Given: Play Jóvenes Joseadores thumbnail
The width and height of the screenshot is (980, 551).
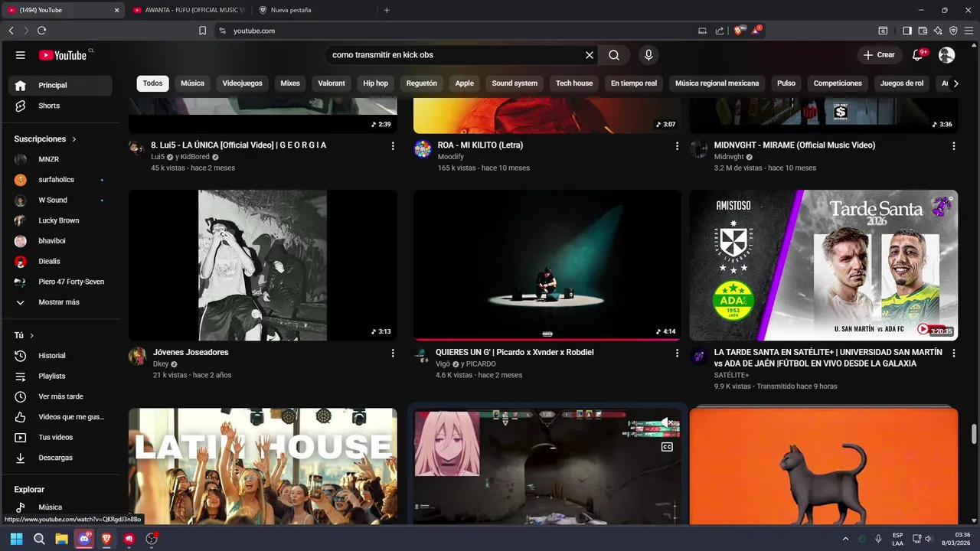Looking at the screenshot, I should pyautogui.click(x=263, y=265).
